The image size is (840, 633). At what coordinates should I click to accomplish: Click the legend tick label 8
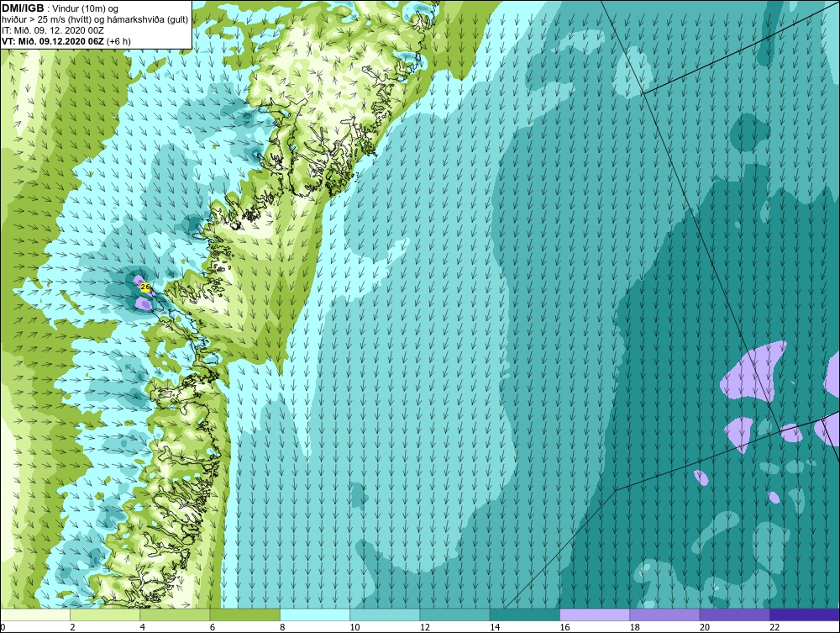pyautogui.click(x=282, y=628)
